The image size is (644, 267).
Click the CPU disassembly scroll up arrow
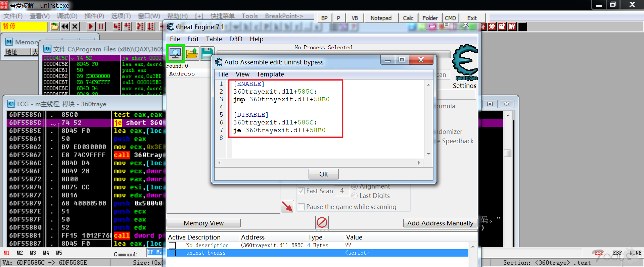tap(508, 115)
